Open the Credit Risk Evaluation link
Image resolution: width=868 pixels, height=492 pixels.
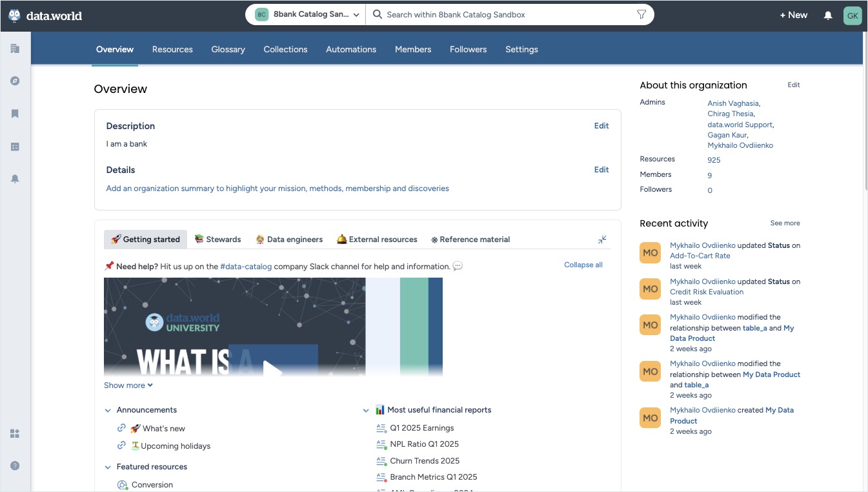point(707,292)
